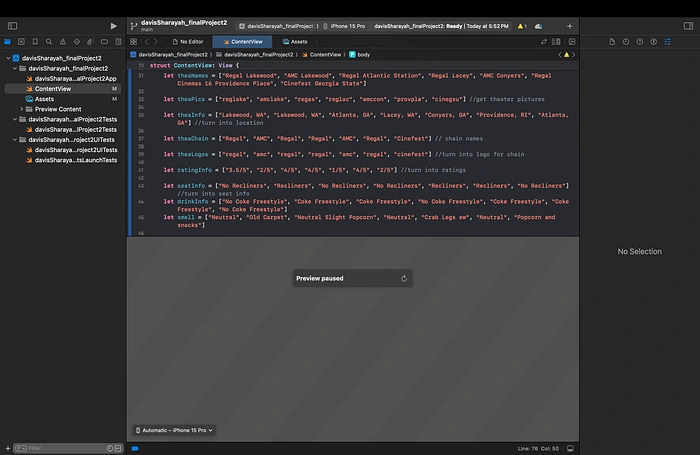Select the Project navigator folder icon
This screenshot has height=455, width=700.
click(x=8, y=42)
